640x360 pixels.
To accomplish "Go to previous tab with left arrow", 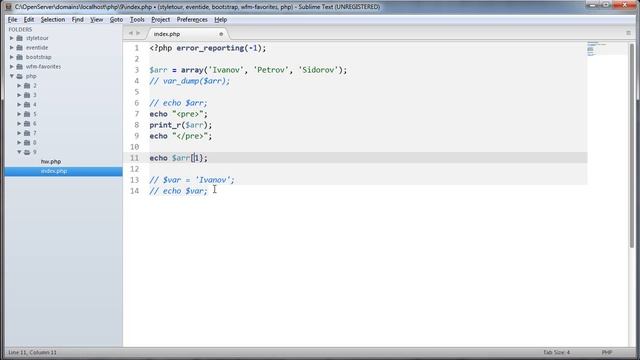I will (x=131, y=33).
